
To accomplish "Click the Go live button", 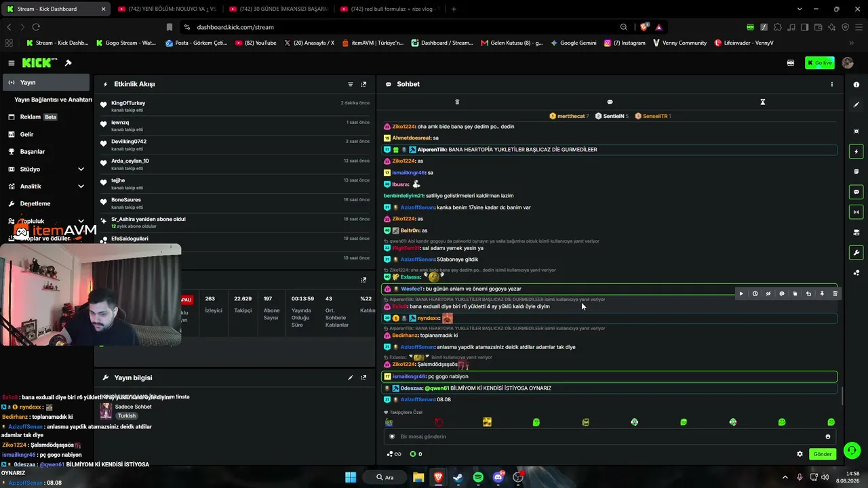I will pyautogui.click(x=820, y=63).
